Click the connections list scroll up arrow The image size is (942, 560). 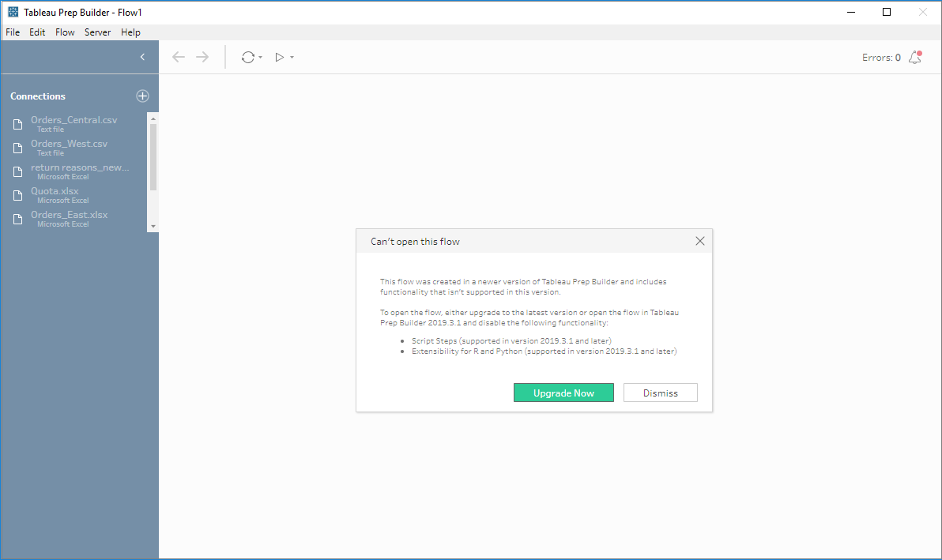pyautogui.click(x=153, y=118)
